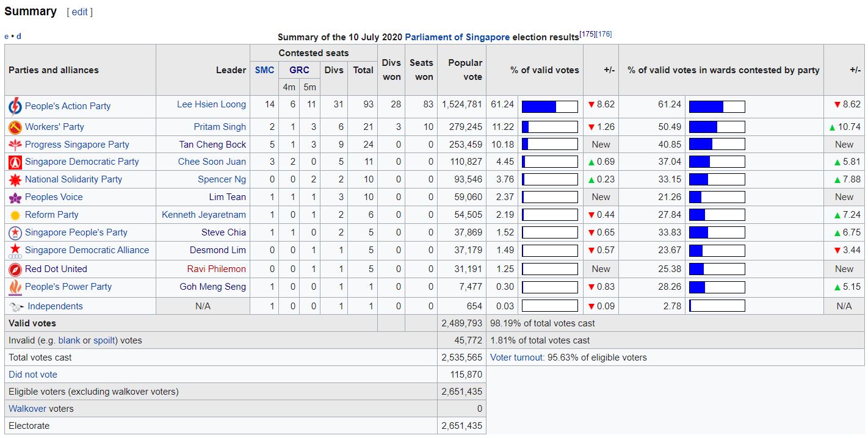Open the Kenneth Jeyaretnam leader link

204,215
